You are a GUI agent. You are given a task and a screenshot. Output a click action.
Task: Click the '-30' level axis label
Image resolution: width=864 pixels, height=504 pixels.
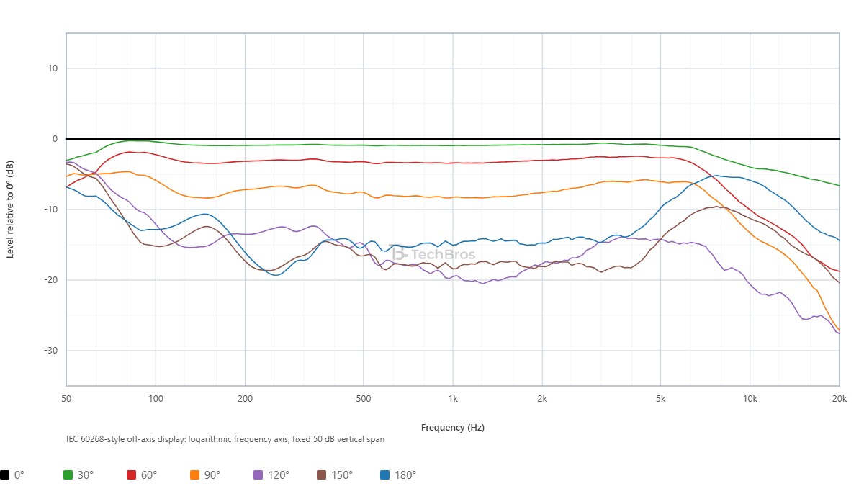tap(51, 351)
